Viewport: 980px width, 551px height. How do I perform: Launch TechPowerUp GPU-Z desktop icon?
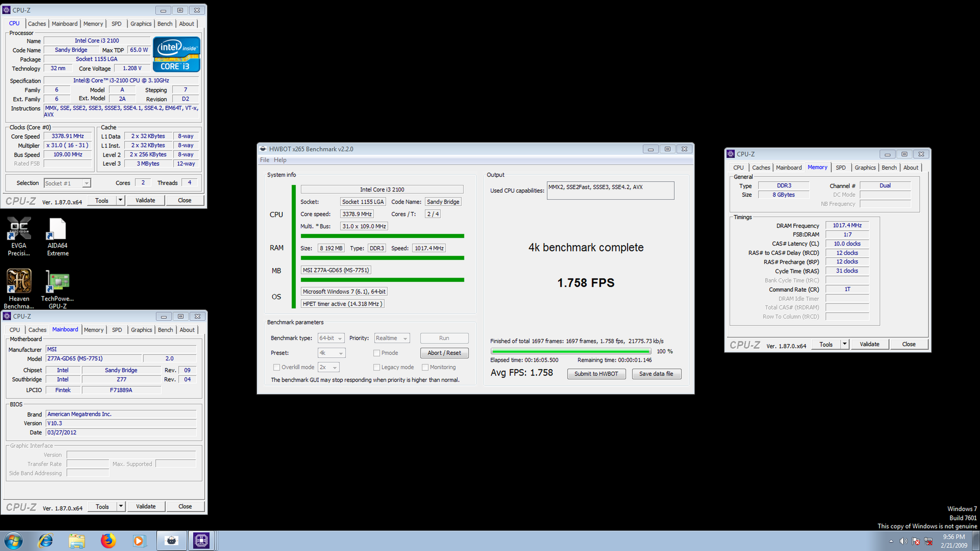click(58, 289)
